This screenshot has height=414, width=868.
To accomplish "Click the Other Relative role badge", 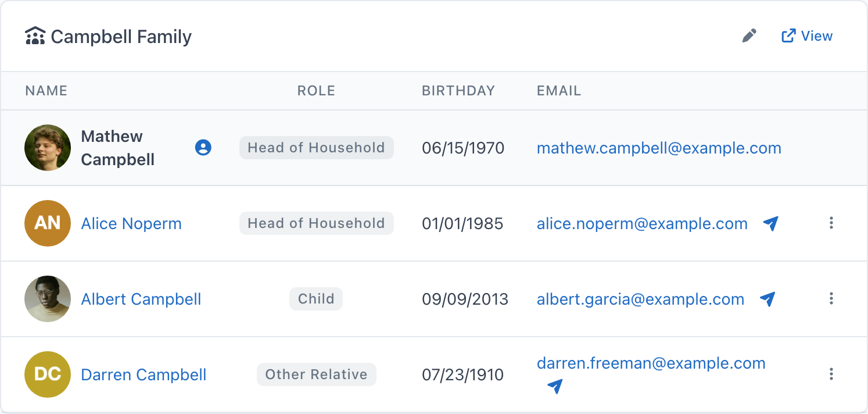I will click(317, 374).
